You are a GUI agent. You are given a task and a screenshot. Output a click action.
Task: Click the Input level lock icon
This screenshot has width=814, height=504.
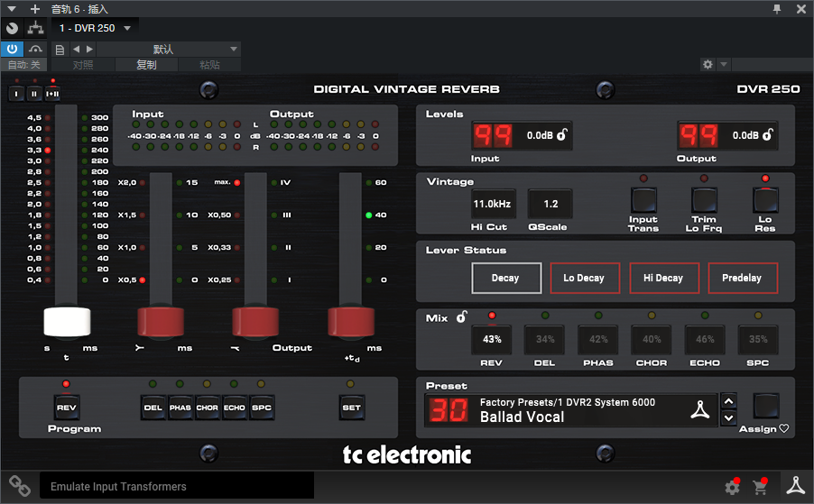coord(561,135)
